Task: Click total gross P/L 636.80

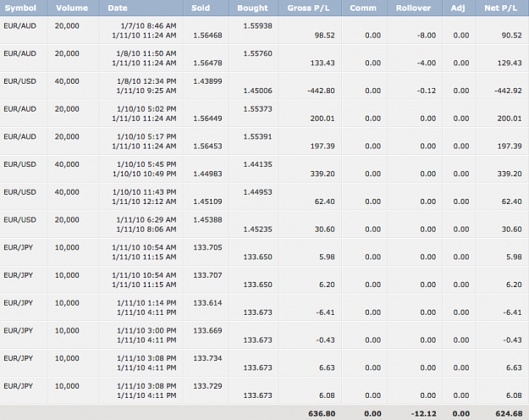Action: coord(322,413)
